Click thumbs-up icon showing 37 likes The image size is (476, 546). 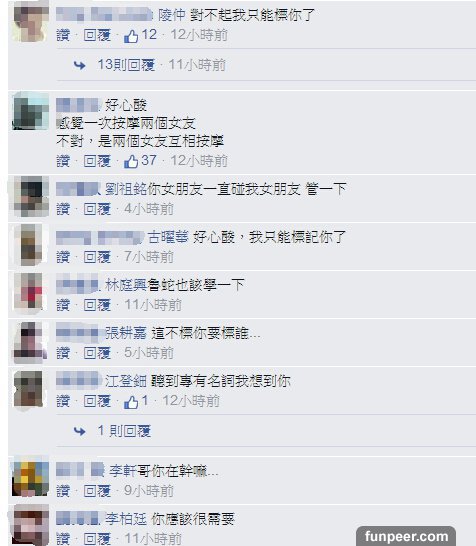[131, 161]
